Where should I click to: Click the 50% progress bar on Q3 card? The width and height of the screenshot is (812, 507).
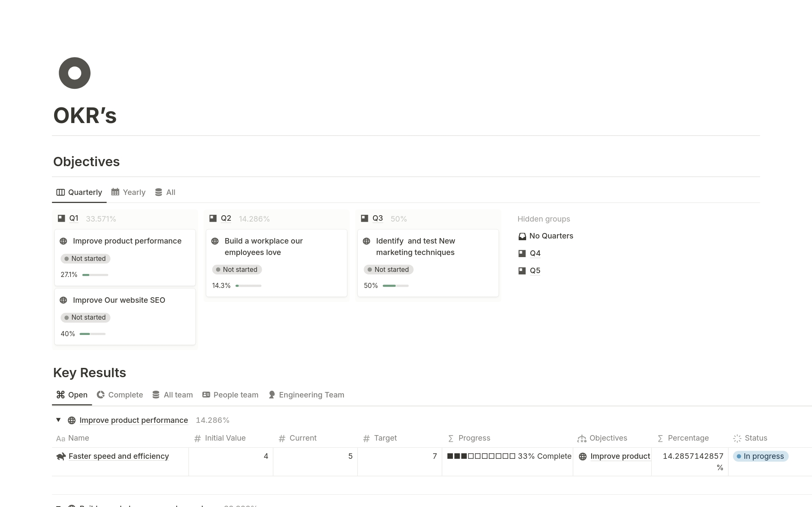[395, 286]
